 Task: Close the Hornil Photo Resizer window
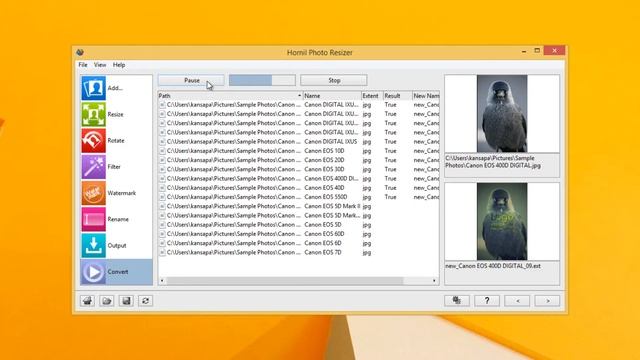point(554,51)
